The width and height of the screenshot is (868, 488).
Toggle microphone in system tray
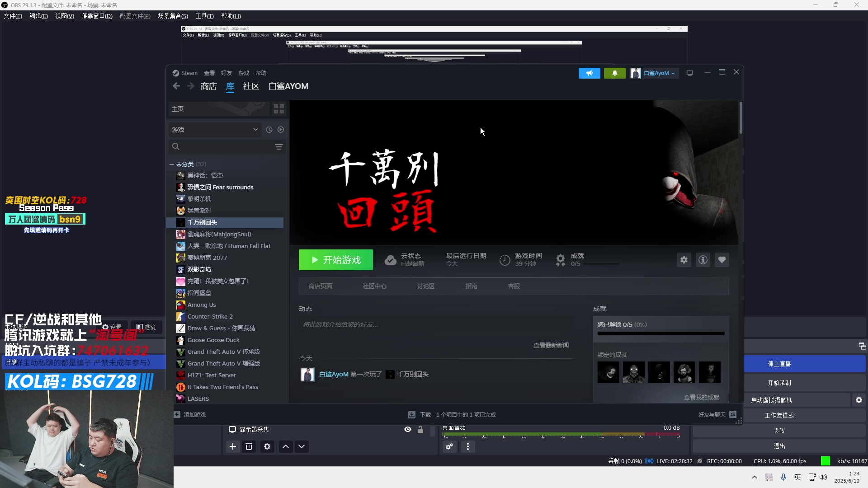coord(783,477)
